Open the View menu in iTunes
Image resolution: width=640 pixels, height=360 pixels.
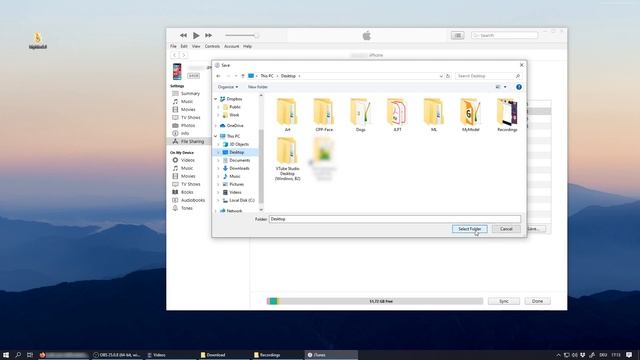coord(196,47)
